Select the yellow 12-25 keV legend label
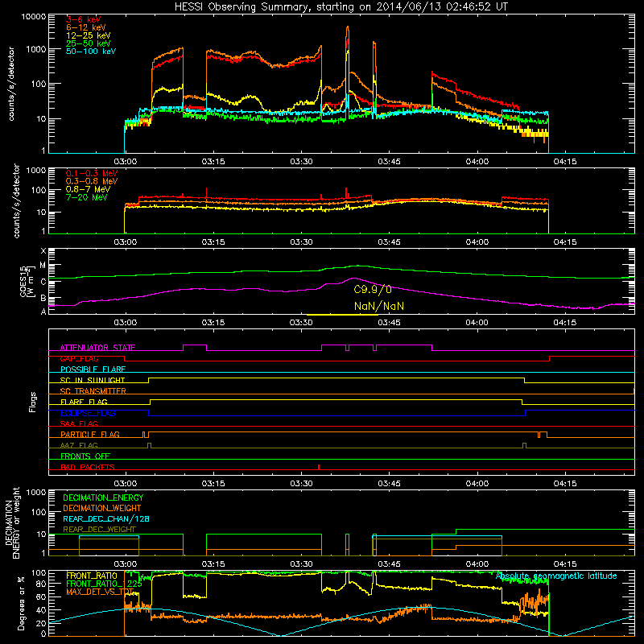Screen dimensions: 644x644 tap(89, 35)
